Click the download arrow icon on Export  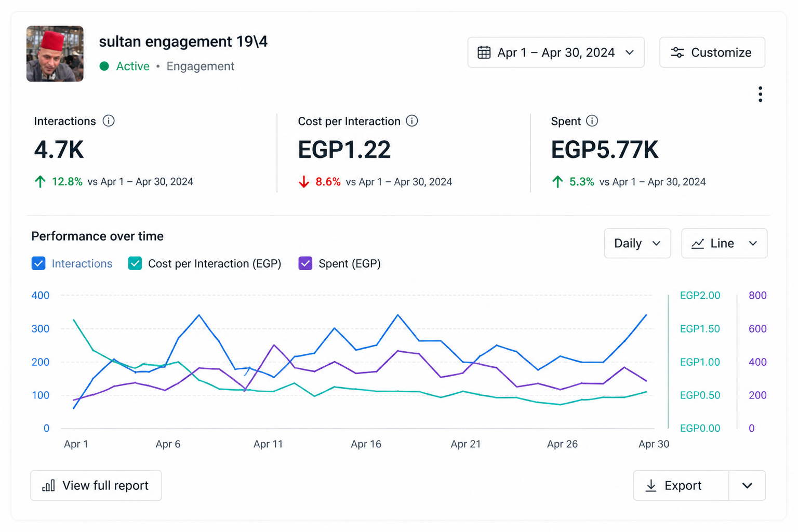click(650, 486)
